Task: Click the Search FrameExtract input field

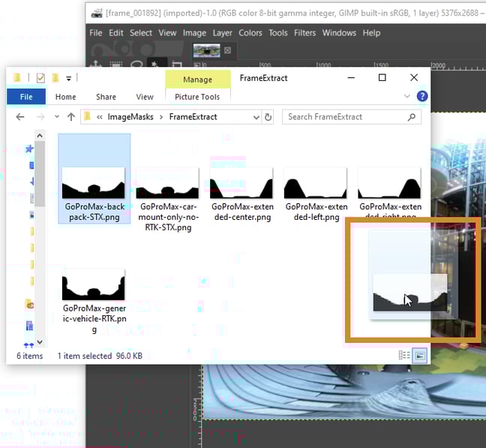Action: [x=345, y=117]
